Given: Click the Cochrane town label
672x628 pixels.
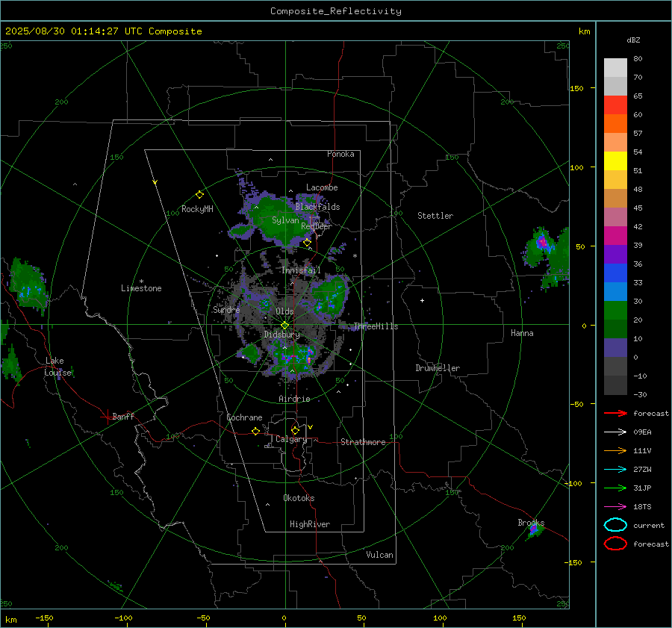Looking at the screenshot, I should [244, 417].
